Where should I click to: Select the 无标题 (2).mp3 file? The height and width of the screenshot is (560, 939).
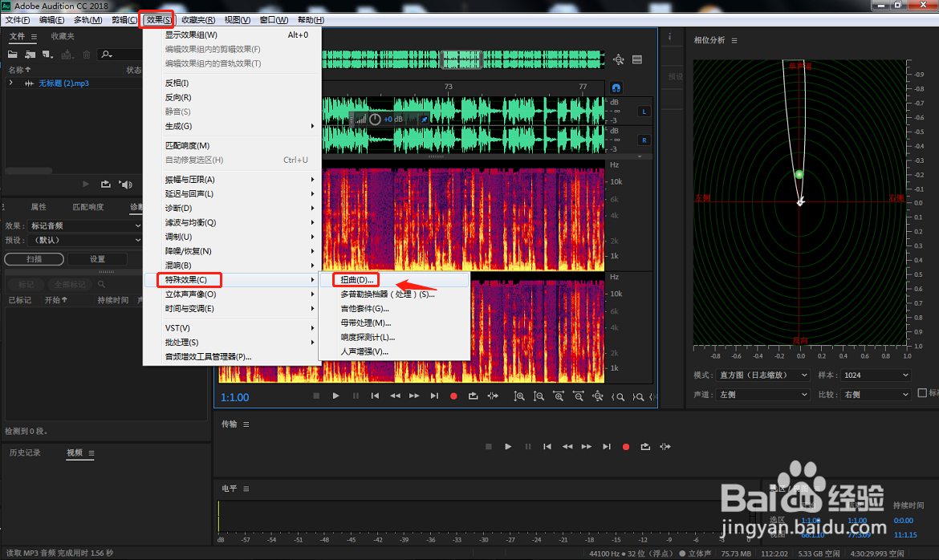[x=63, y=83]
